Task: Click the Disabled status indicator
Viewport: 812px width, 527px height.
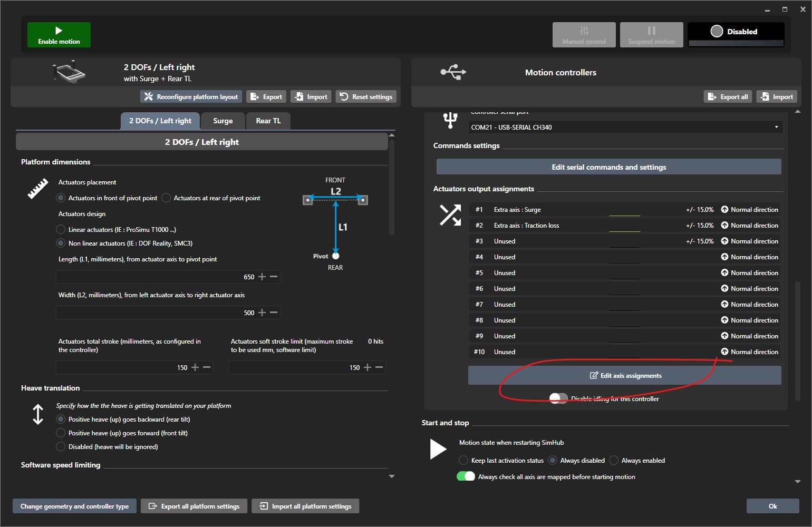Action: (x=736, y=35)
